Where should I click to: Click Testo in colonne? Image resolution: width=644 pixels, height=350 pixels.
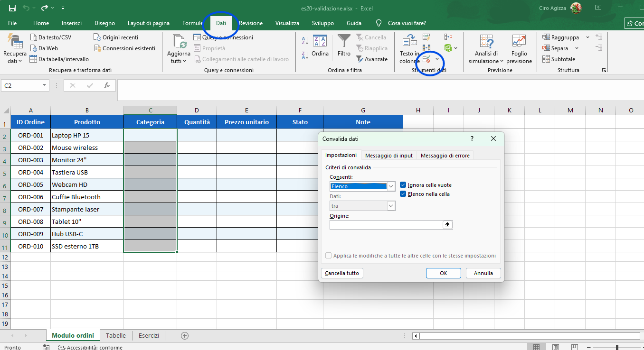(409, 49)
